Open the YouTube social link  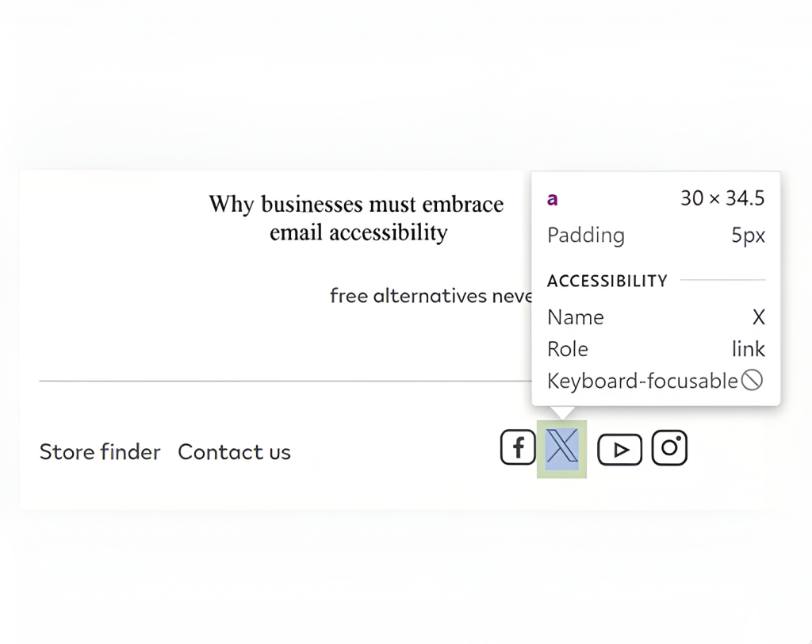[619, 450]
